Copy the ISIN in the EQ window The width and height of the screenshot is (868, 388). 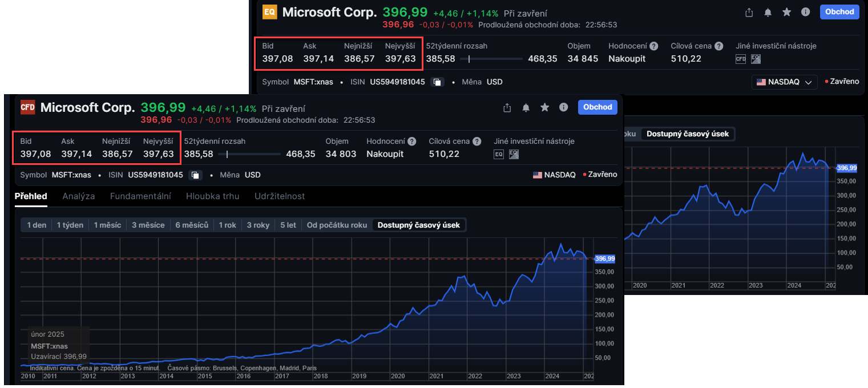[x=437, y=82]
